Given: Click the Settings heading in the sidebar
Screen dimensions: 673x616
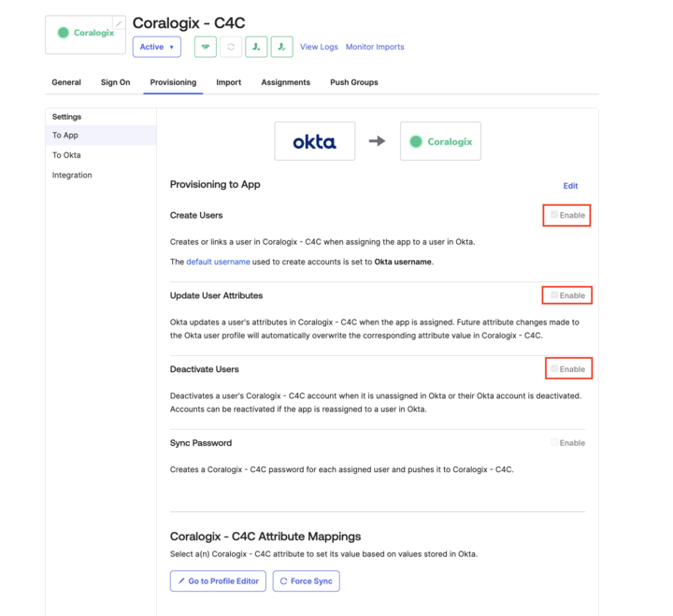Looking at the screenshot, I should (x=66, y=117).
